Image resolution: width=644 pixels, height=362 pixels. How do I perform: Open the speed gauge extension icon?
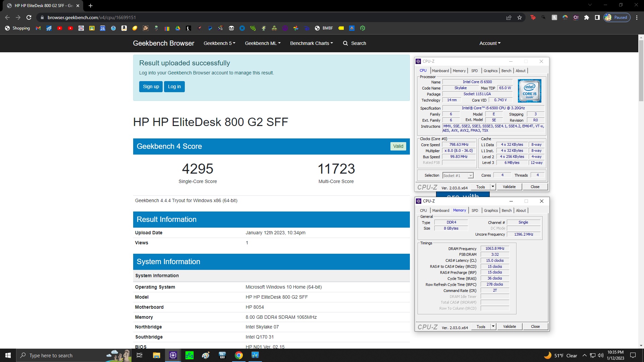tap(565, 17)
